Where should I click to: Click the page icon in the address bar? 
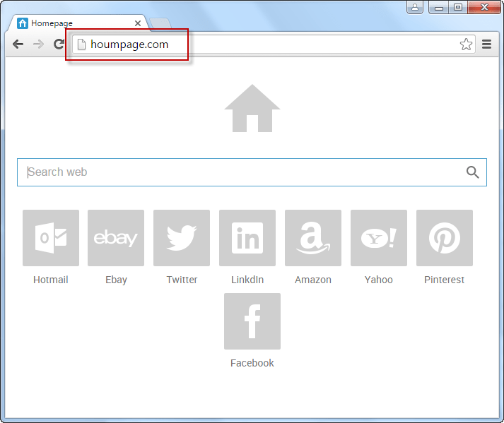(x=81, y=44)
